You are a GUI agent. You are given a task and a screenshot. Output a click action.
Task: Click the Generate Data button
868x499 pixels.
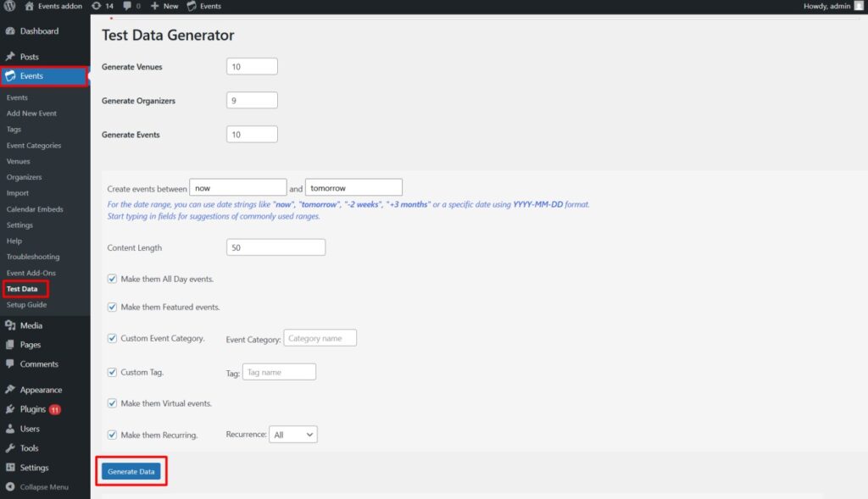point(131,471)
